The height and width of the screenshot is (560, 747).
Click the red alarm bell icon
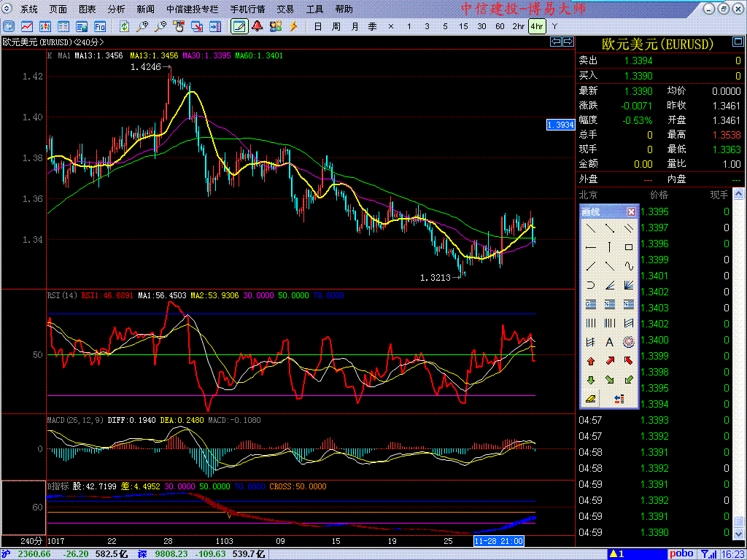click(257, 27)
